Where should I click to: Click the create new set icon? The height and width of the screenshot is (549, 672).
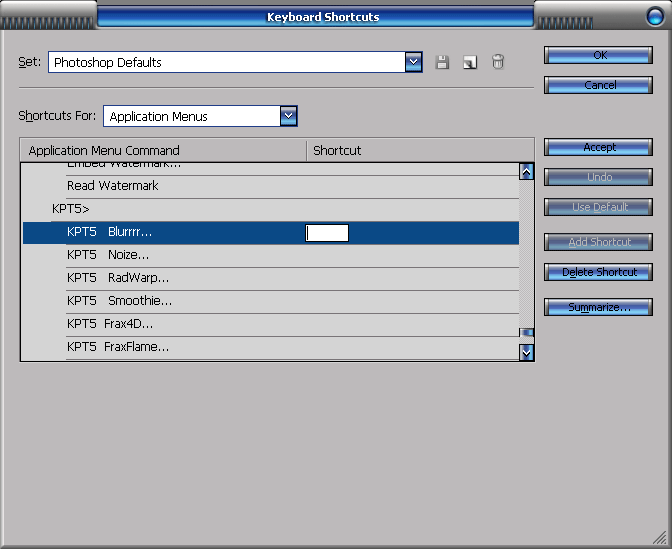[470, 63]
